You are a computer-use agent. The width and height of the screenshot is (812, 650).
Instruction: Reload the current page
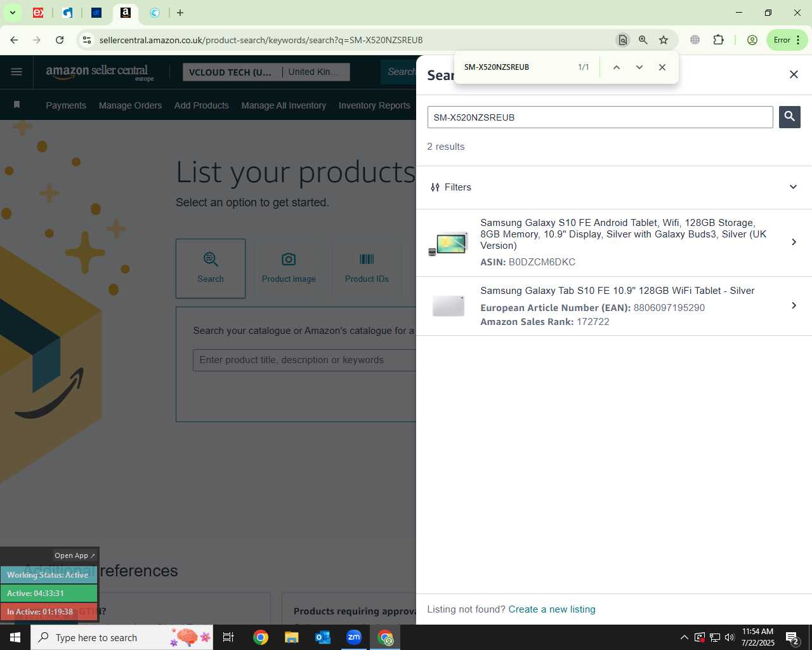coord(60,40)
